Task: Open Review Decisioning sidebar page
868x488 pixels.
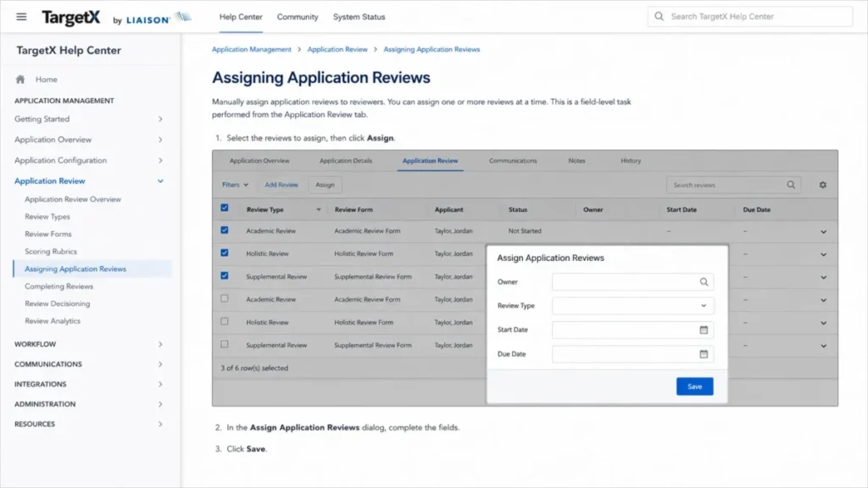Action: point(57,304)
